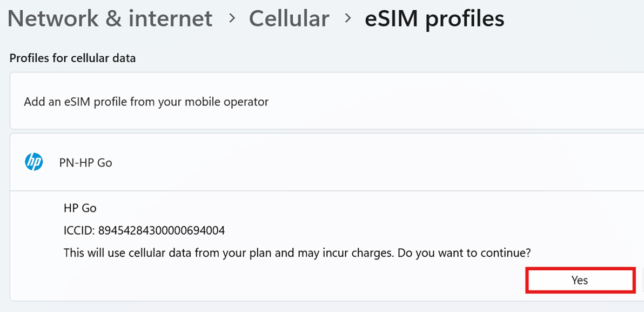Screen dimensions: 644x312
Task: Click the HP logo icon
Action: click(x=33, y=162)
